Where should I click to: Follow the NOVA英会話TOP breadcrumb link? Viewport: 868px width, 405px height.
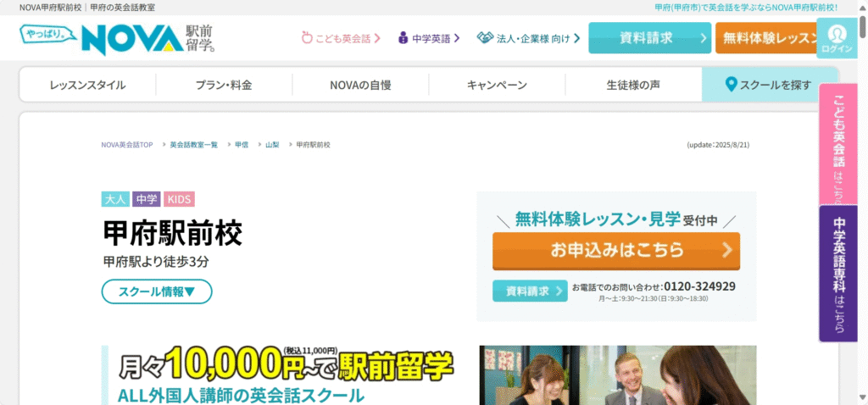click(x=126, y=145)
